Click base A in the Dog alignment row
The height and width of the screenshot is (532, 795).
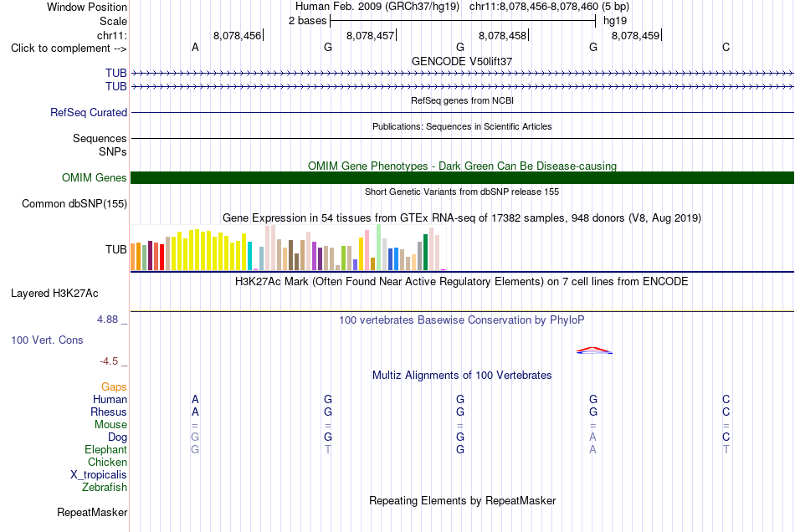click(592, 437)
